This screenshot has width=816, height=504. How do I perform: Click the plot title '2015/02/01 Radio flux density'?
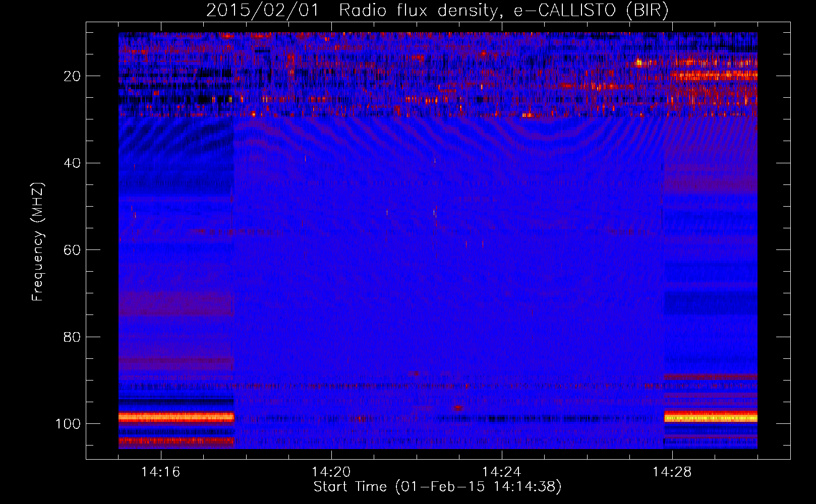[437, 11]
